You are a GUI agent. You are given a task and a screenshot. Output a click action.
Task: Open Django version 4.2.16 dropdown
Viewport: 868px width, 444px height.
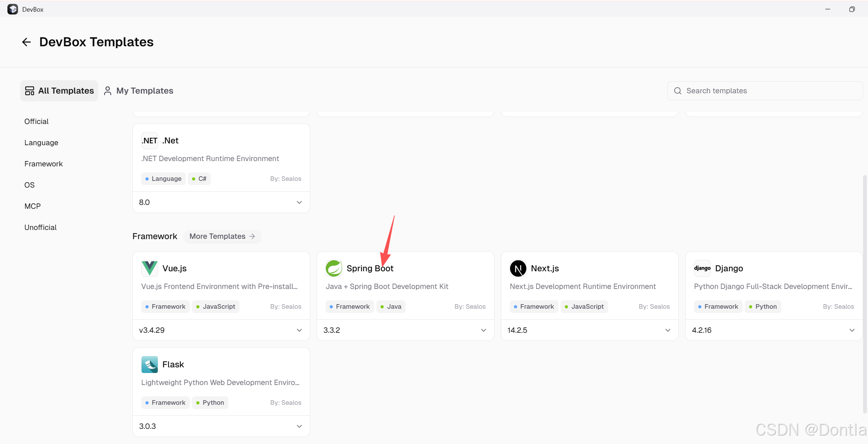(774, 330)
